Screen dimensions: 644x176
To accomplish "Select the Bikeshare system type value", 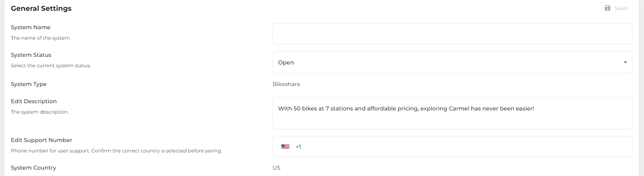I will coord(286,84).
